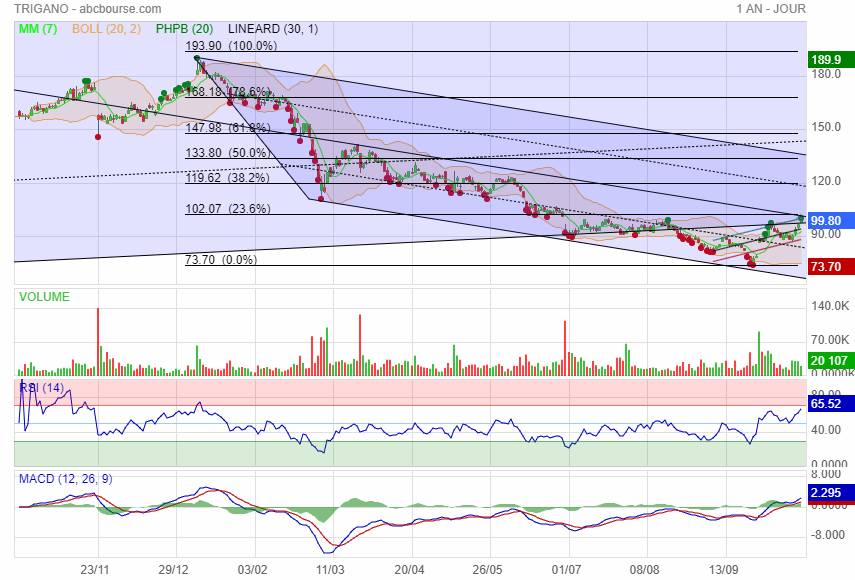Viewport: 855px width, 580px height.
Task: Click the 150.0 price axis value
Action: pos(826,127)
